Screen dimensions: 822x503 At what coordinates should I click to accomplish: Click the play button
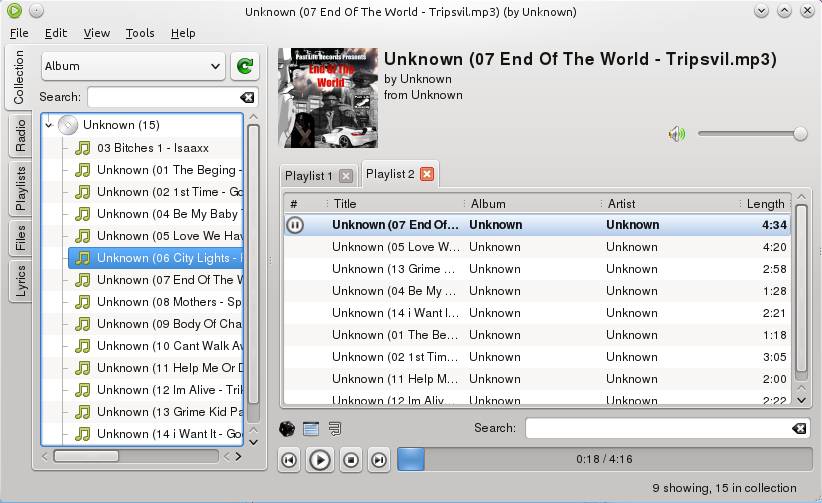(x=319, y=460)
